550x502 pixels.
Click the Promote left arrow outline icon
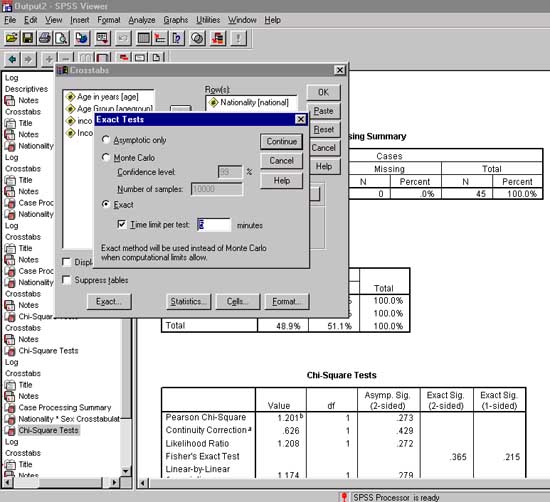tap(12, 59)
